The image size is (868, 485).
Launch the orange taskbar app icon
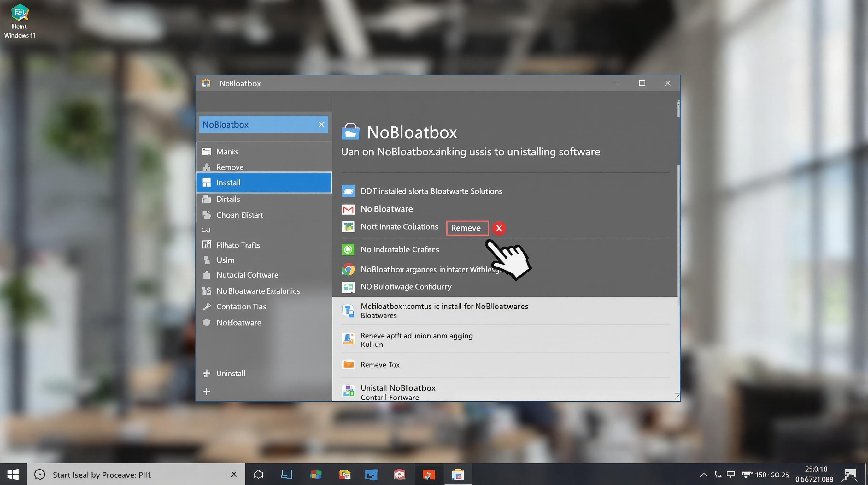pyautogui.click(x=429, y=474)
